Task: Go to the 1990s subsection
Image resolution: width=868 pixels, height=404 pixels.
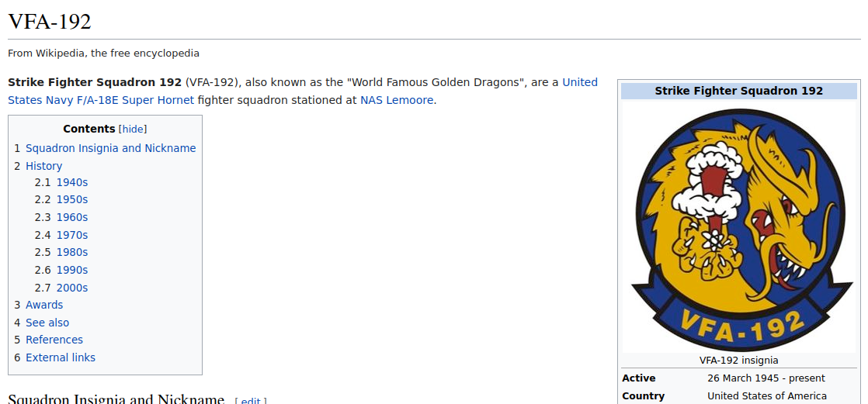Action: coord(72,271)
